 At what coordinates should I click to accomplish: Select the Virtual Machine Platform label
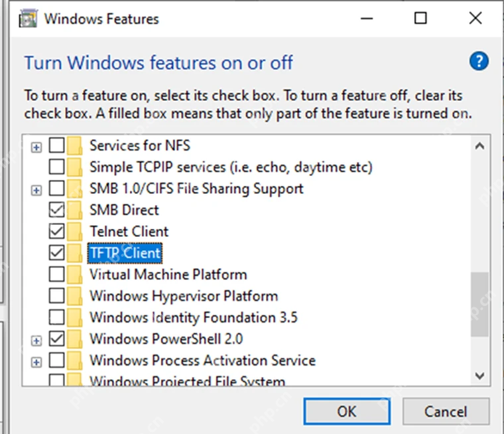[x=168, y=275]
